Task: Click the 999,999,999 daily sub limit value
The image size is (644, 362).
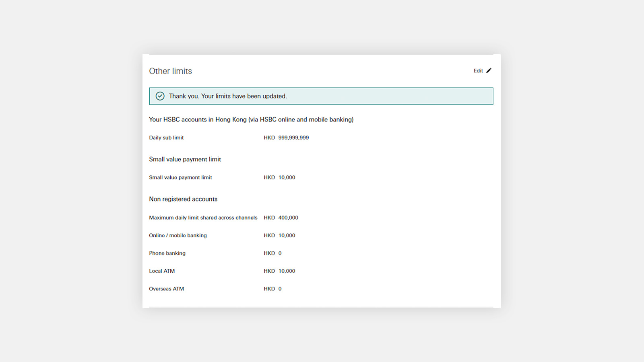Action: click(x=293, y=138)
